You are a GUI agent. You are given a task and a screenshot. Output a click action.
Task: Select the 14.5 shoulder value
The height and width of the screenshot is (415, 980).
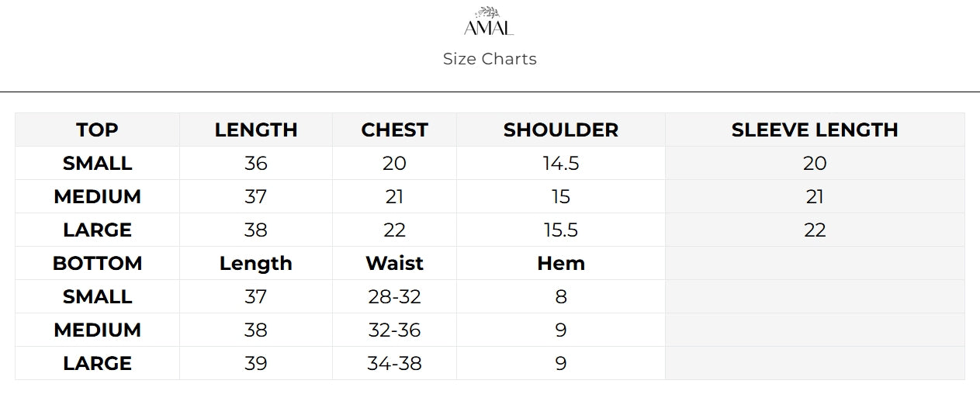click(560, 164)
